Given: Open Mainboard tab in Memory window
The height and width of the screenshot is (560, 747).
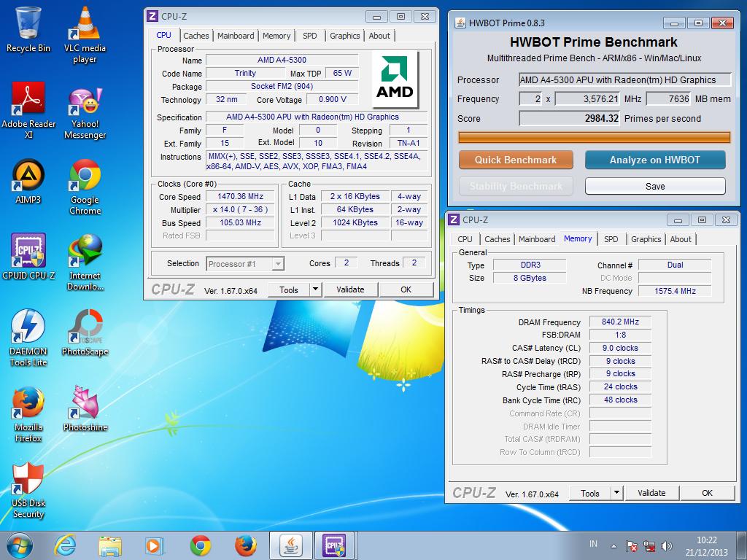Looking at the screenshot, I should click(537, 239).
